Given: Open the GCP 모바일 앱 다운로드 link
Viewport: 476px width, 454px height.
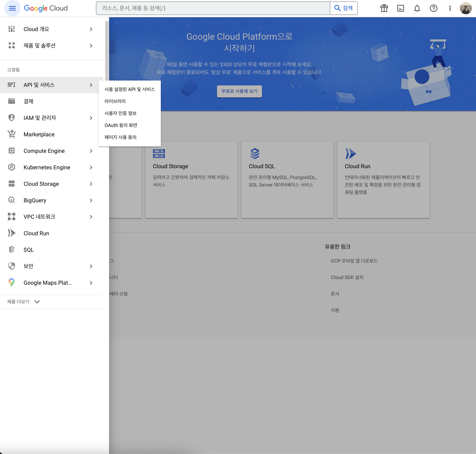Looking at the screenshot, I should 354,261.
